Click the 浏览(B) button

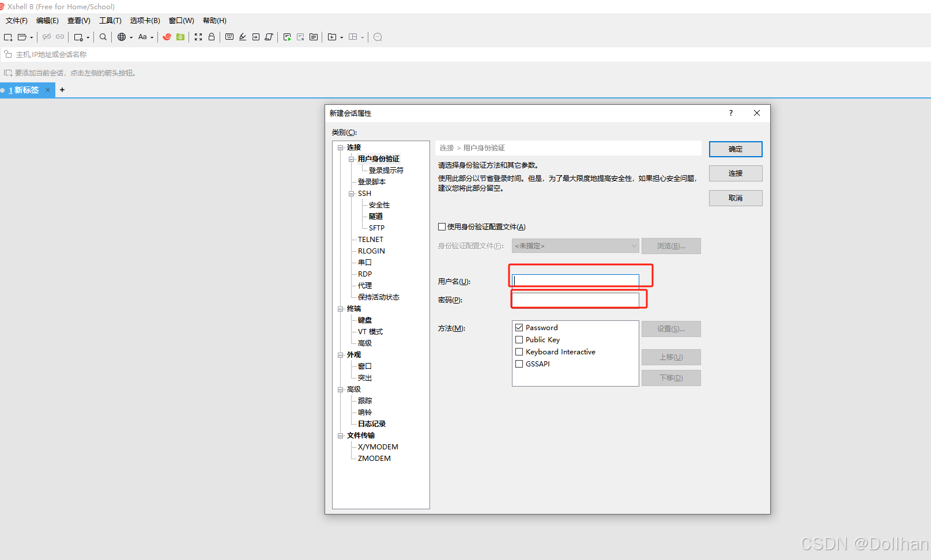pyautogui.click(x=670, y=245)
